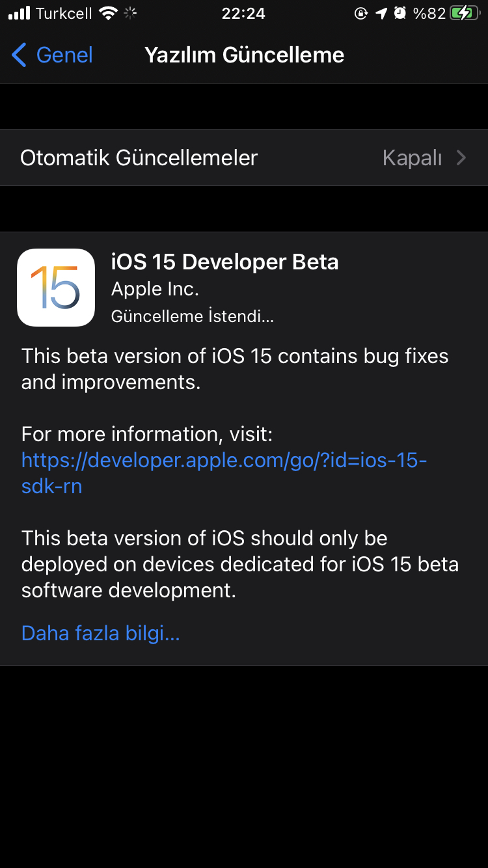The width and height of the screenshot is (488, 868).
Task: Open the Otomatik Güncellemeler row
Action: tap(244, 157)
